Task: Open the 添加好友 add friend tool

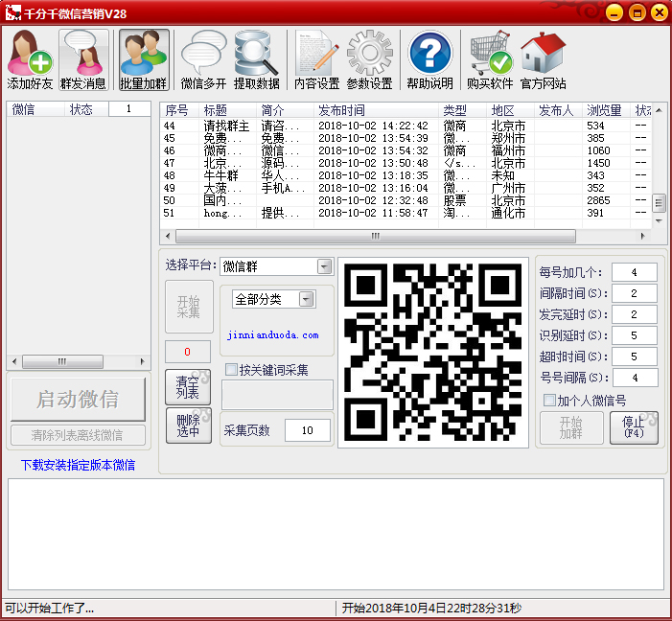Action: click(x=30, y=60)
